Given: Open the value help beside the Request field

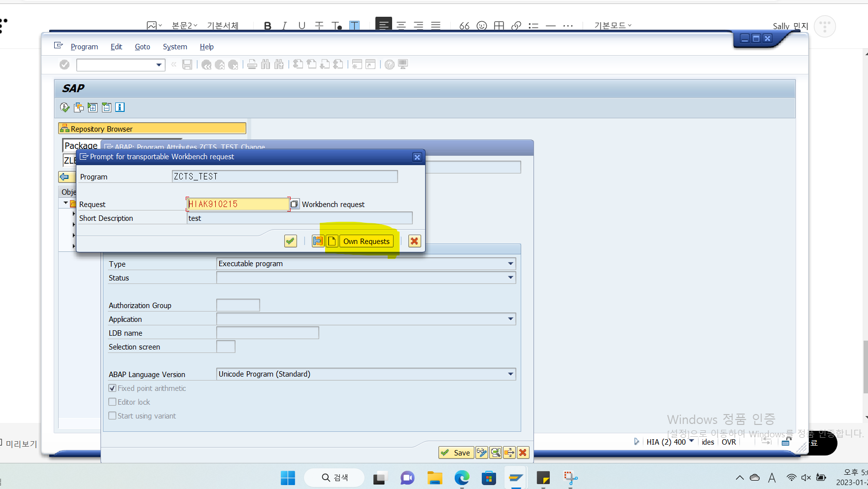Looking at the screenshot, I should 294,204.
